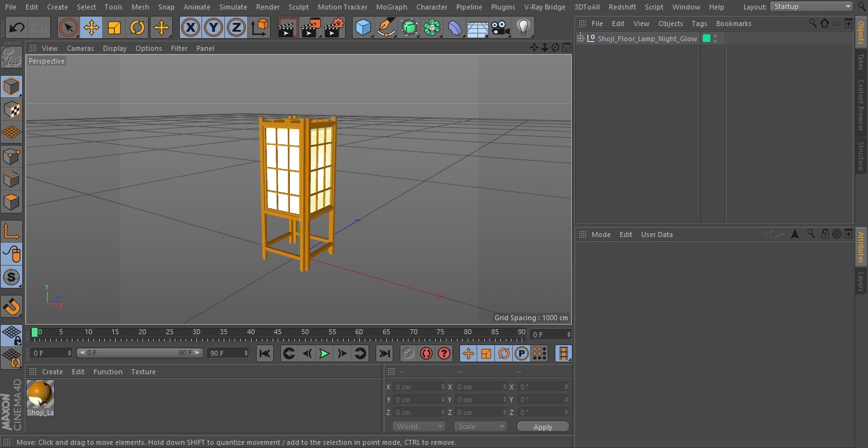
Task: Activate the Rotate tool
Action: [x=137, y=27]
